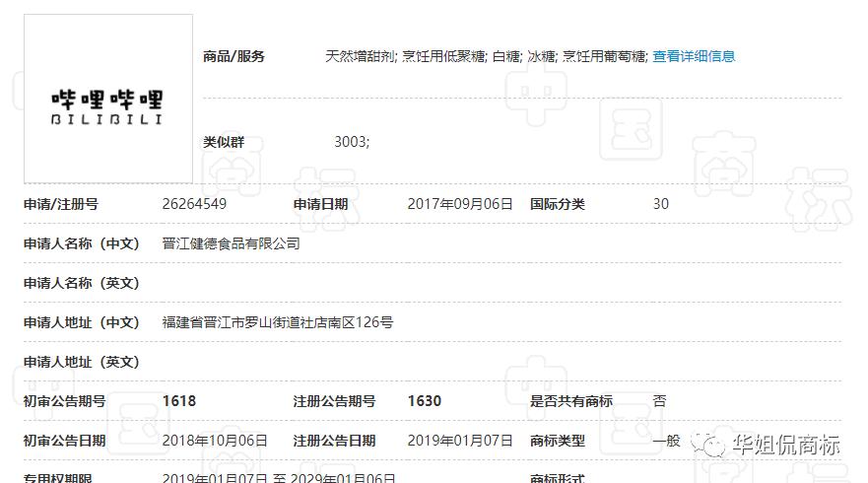This screenshot has width=868, height=483.
Task: Select registration announcement date 2019年01月07日
Action: tap(460, 441)
